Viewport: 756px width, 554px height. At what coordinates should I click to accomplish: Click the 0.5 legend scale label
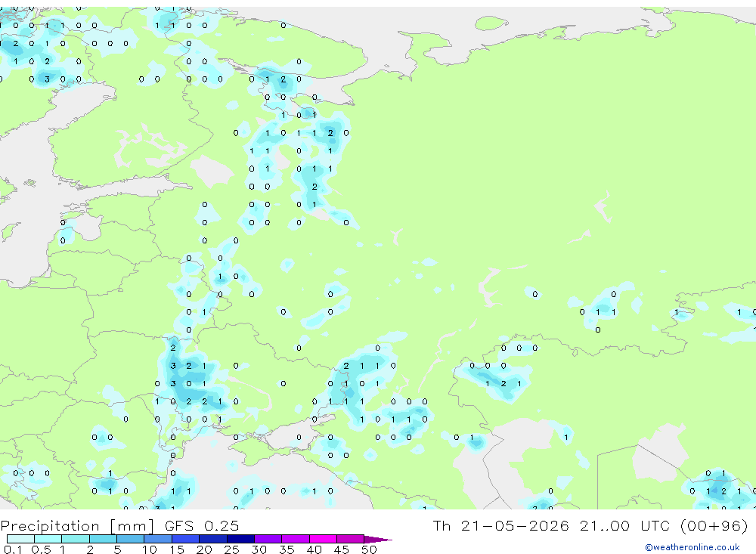41,549
